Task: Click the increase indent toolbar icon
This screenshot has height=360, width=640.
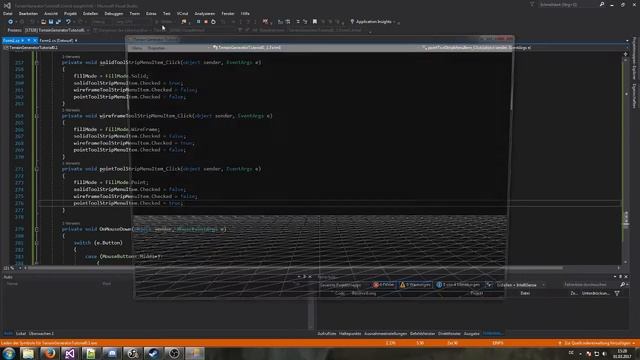Action: (x=288, y=22)
